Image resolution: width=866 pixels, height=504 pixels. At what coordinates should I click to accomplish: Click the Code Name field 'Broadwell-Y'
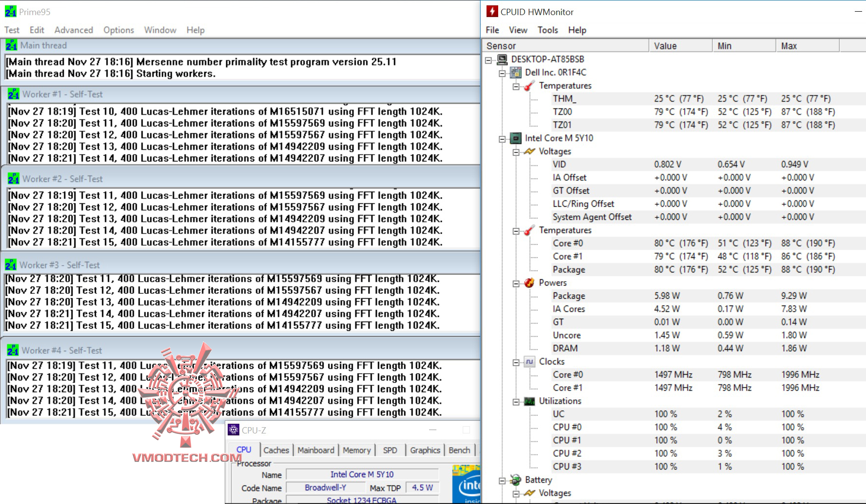(326, 487)
